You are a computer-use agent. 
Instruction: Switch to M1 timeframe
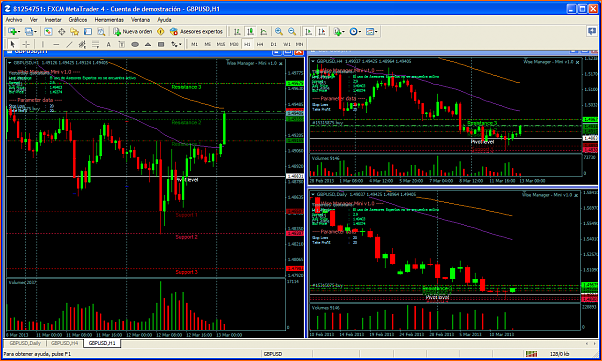tap(194, 45)
